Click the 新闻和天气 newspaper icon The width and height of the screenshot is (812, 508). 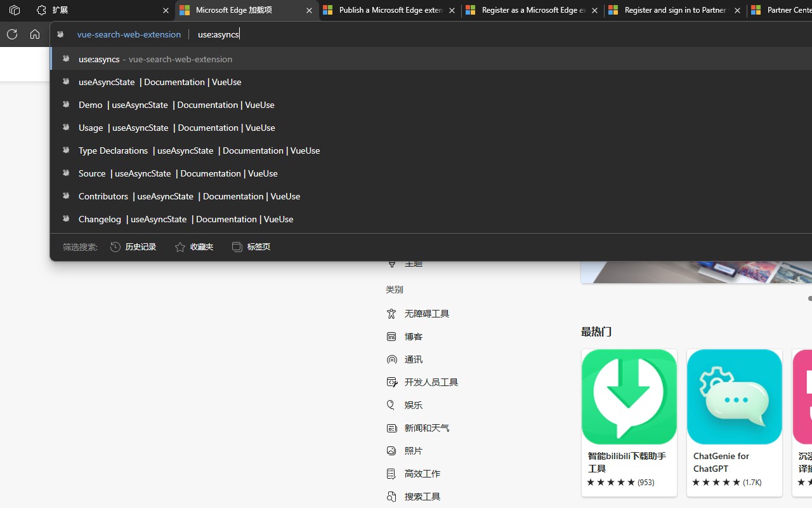coord(391,428)
